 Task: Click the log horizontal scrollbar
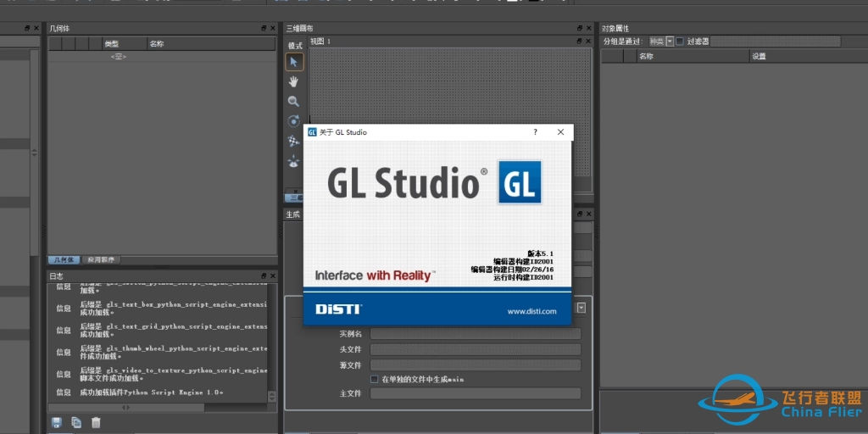(126, 408)
